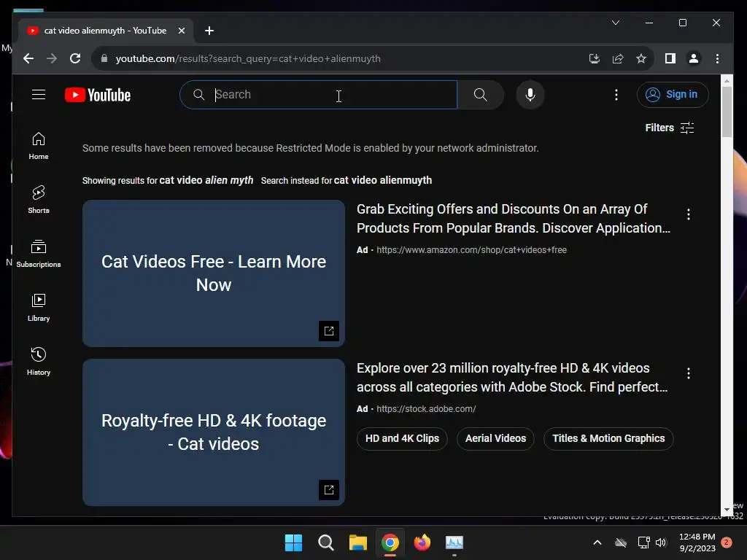Click the Sign in button
This screenshot has width=747, height=560.
[672, 94]
